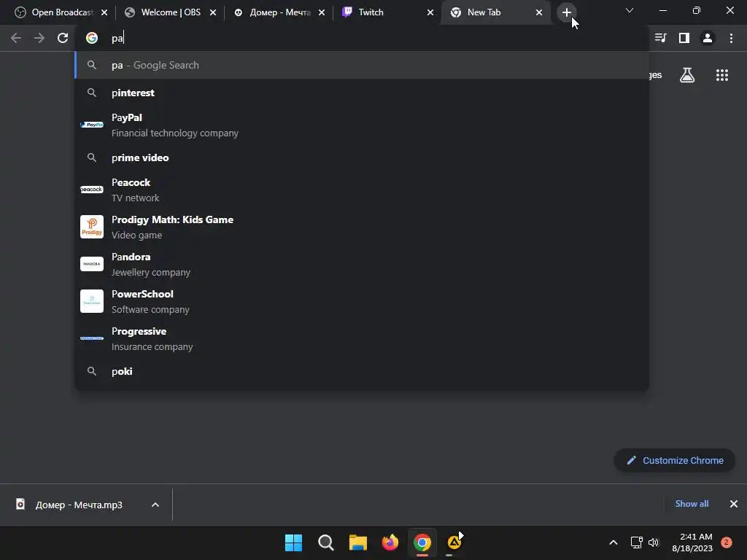Pick Prodigy Math: Kids Game suggestion
Screen dimensions: 747x560
click(362, 227)
